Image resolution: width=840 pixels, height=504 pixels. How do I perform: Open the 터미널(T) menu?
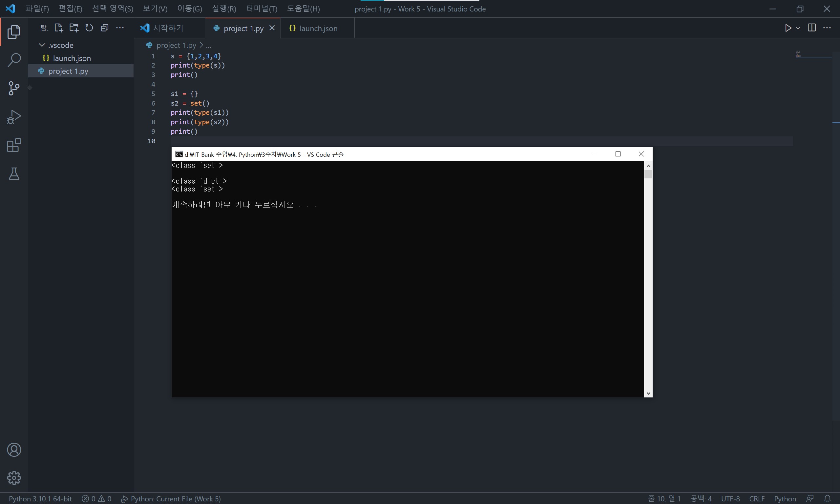pyautogui.click(x=262, y=9)
